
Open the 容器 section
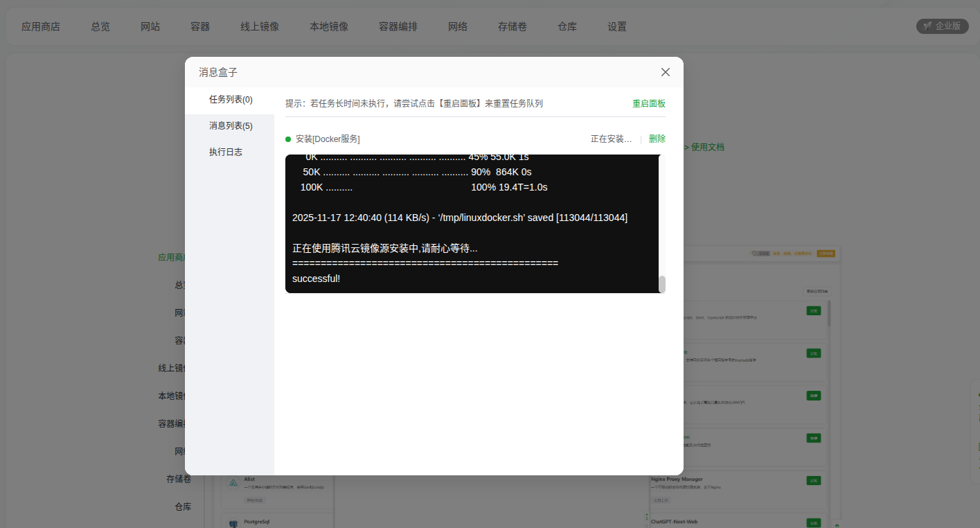[x=200, y=27]
